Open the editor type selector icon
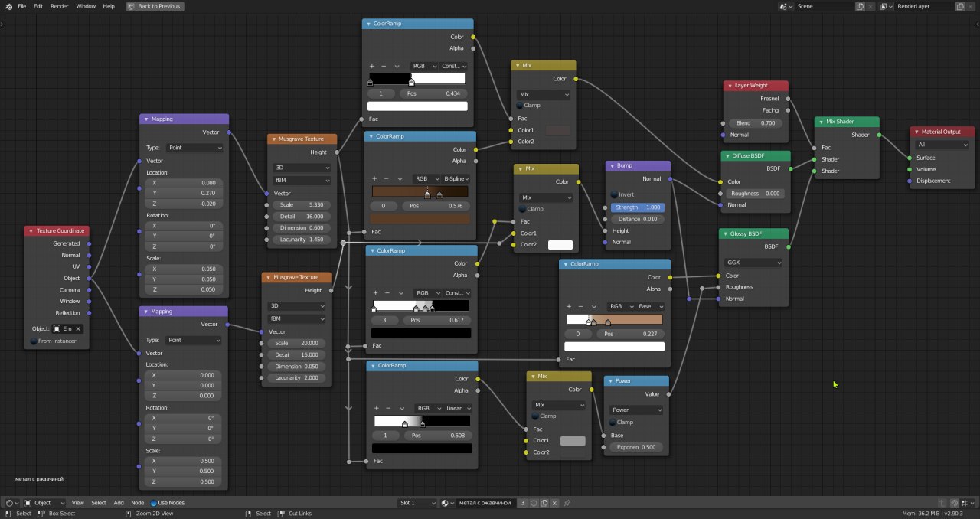Viewport: 980px width, 519px height. pos(11,503)
